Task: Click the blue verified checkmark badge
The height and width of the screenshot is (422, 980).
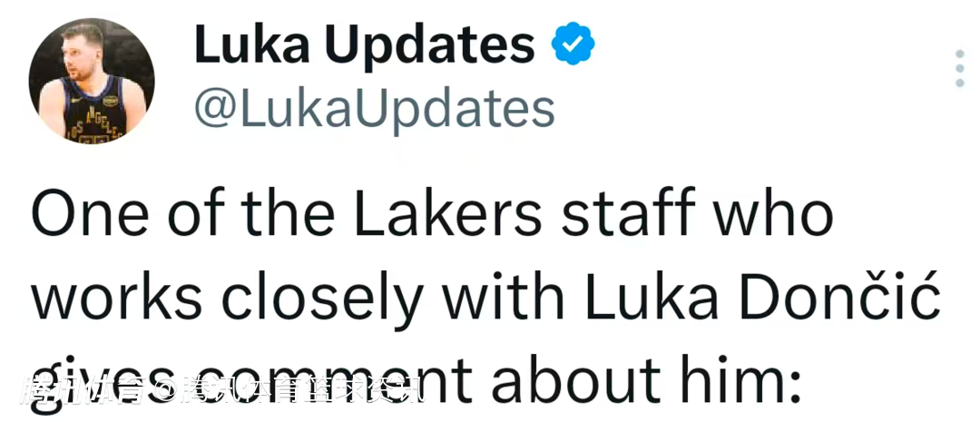Action: click(x=573, y=44)
